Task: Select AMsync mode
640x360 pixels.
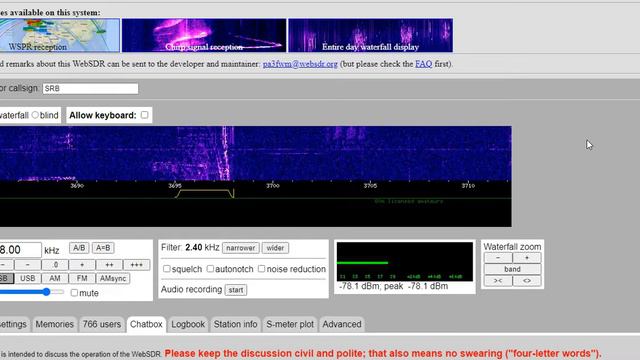Action: click(113, 278)
